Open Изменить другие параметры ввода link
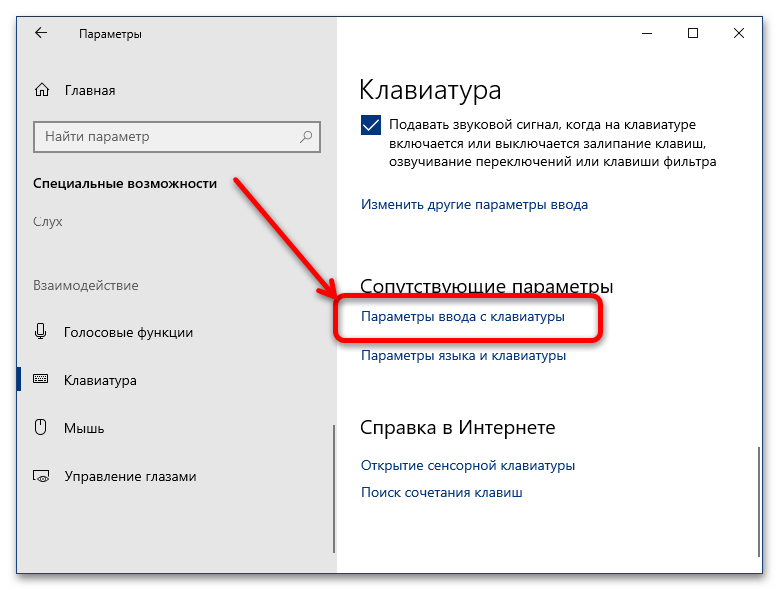This screenshot has height=590, width=779. pyautogui.click(x=474, y=204)
